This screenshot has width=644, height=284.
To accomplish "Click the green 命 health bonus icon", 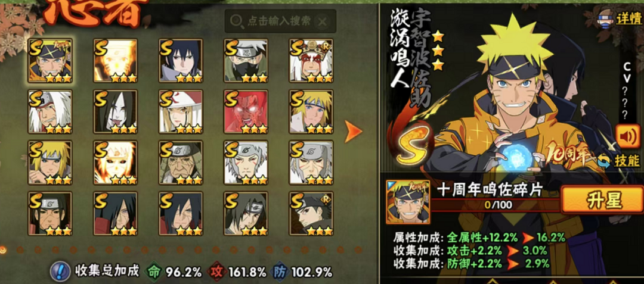I will point(154,271).
